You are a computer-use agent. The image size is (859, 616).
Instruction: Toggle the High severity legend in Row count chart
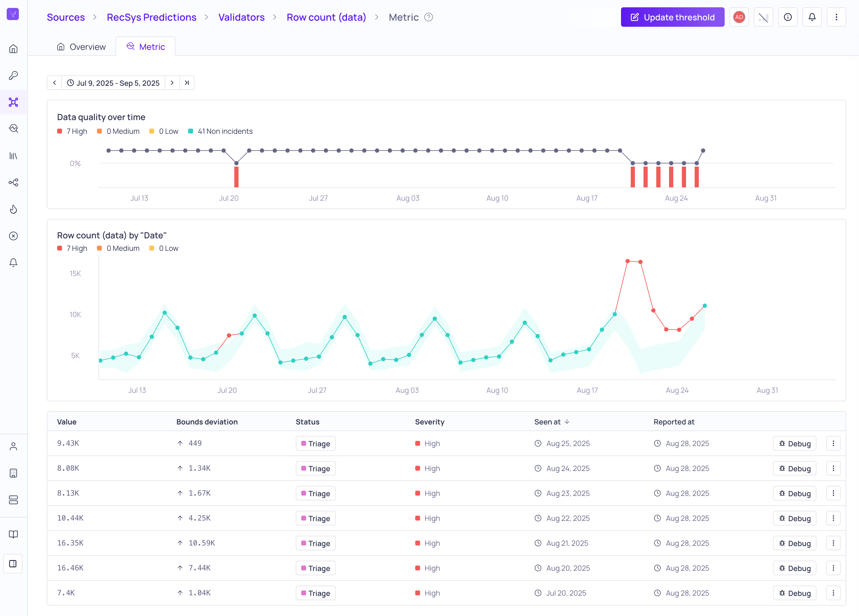click(72, 248)
